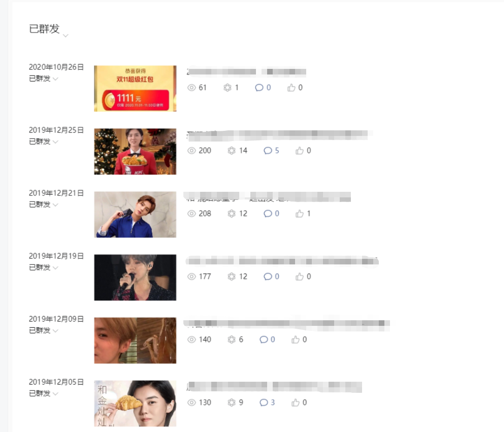Click thumbs-up icon on 2020年10月26日 post
This screenshot has height=432, width=504.
tap(291, 88)
